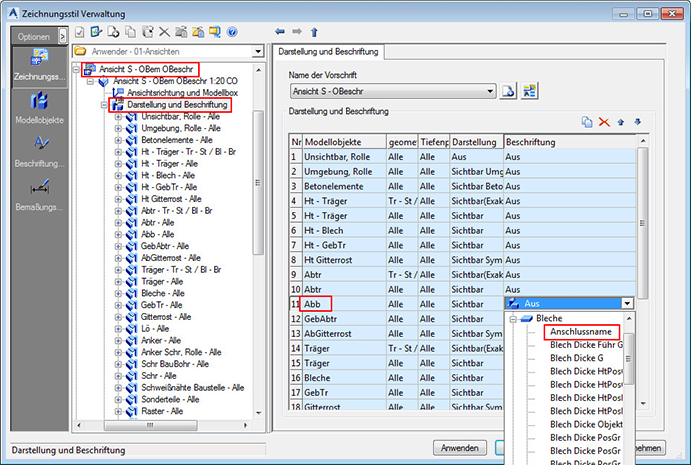691x465 pixels.
Task: Select GebAbtr - Alle tree item
Action: [165, 246]
